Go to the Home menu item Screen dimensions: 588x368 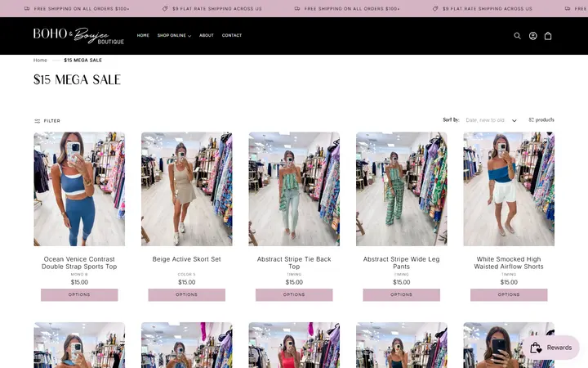tap(143, 35)
